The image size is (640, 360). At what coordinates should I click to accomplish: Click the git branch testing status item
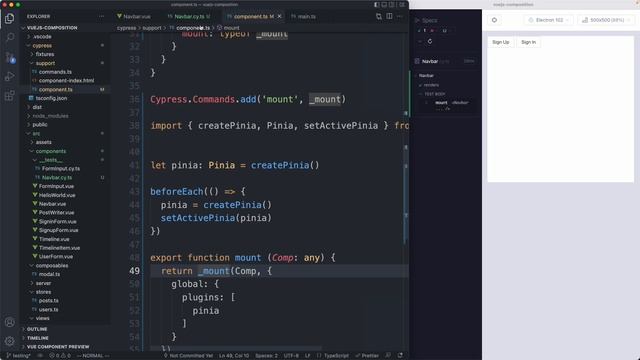[19, 356]
